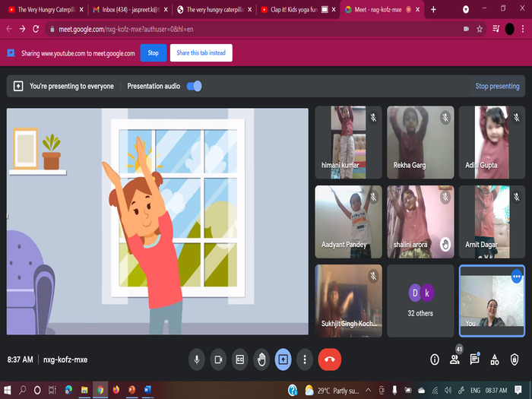Open PowerPoint from the taskbar
532x399 pixels.
[x=132, y=390]
